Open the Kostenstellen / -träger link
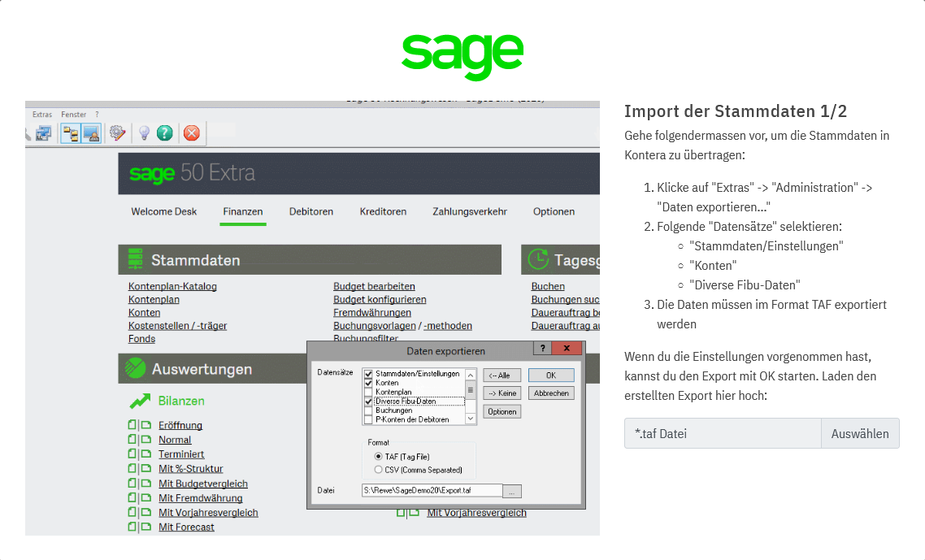 [177, 326]
